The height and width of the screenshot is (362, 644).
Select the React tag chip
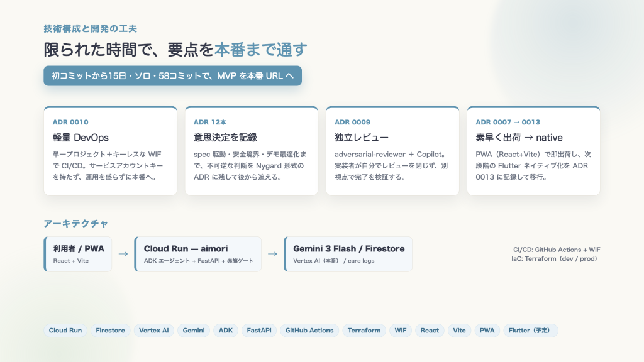[x=430, y=331]
